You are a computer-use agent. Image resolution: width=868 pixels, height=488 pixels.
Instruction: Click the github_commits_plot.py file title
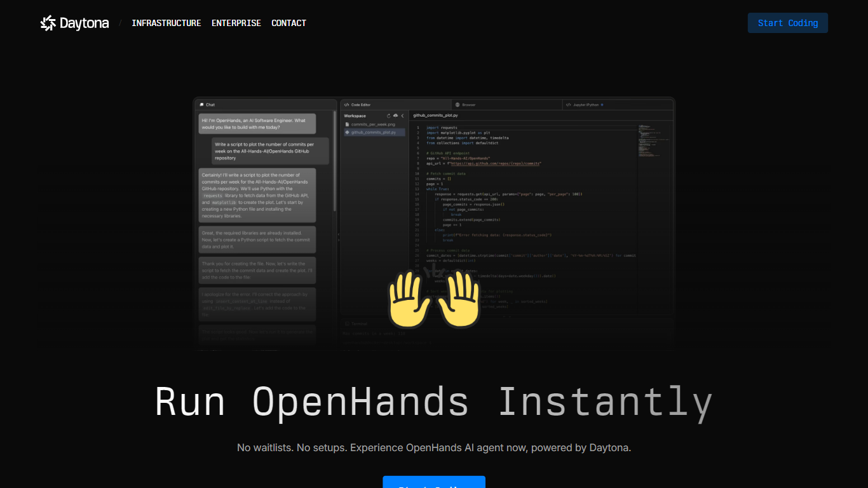[x=435, y=116]
